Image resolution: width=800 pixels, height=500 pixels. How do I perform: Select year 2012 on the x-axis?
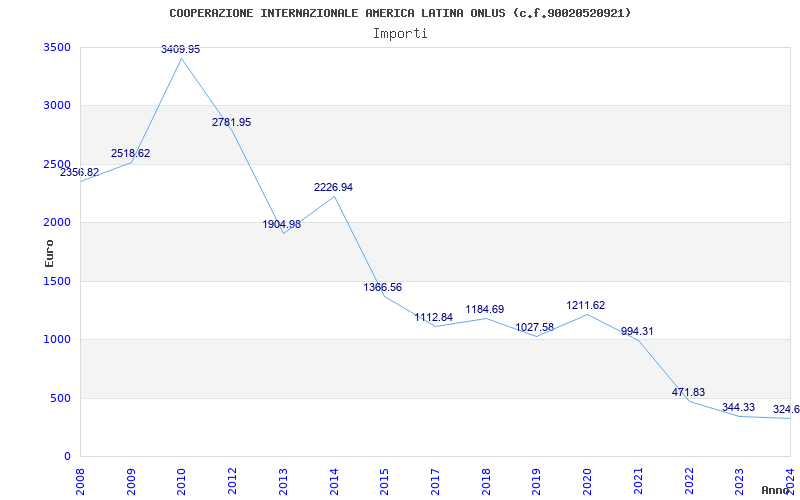click(x=232, y=481)
